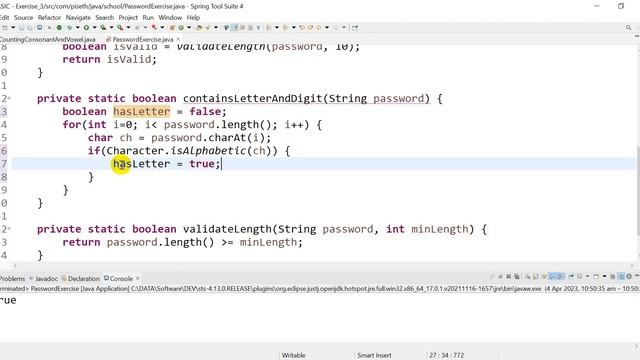Click 'hasLetter' in the boolean declaration line
This screenshot has height=360, width=640.
point(142,111)
